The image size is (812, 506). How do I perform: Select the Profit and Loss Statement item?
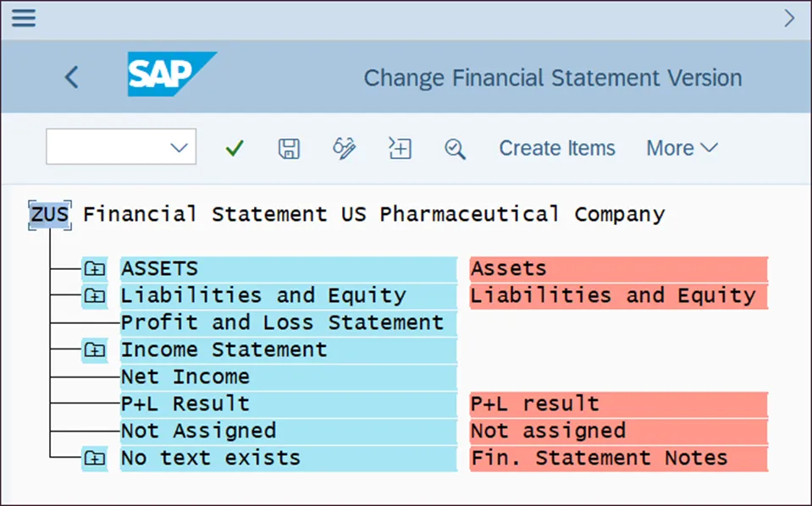click(x=282, y=322)
